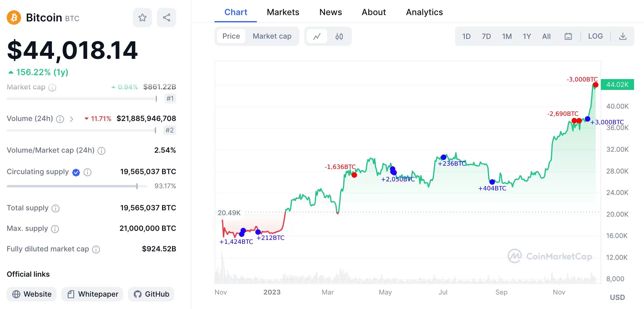Screen dimensions: 644x309
Task: Add Bitcoin to watchlist with star icon
Action: click(142, 18)
